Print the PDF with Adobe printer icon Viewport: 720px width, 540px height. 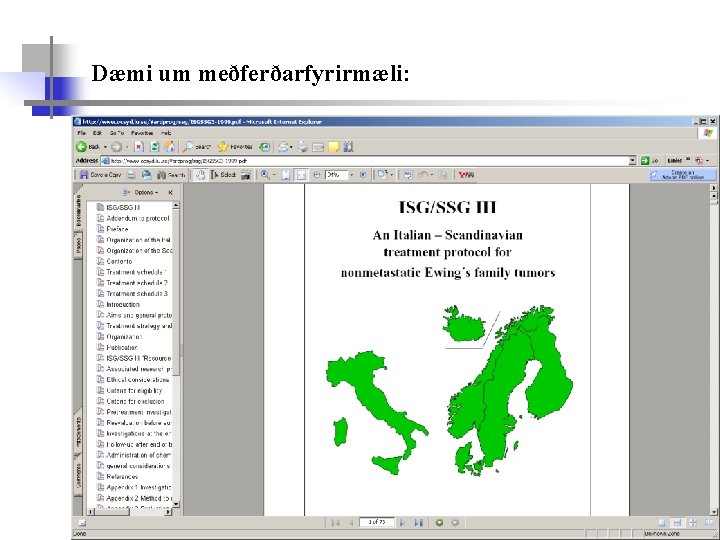tap(131, 175)
